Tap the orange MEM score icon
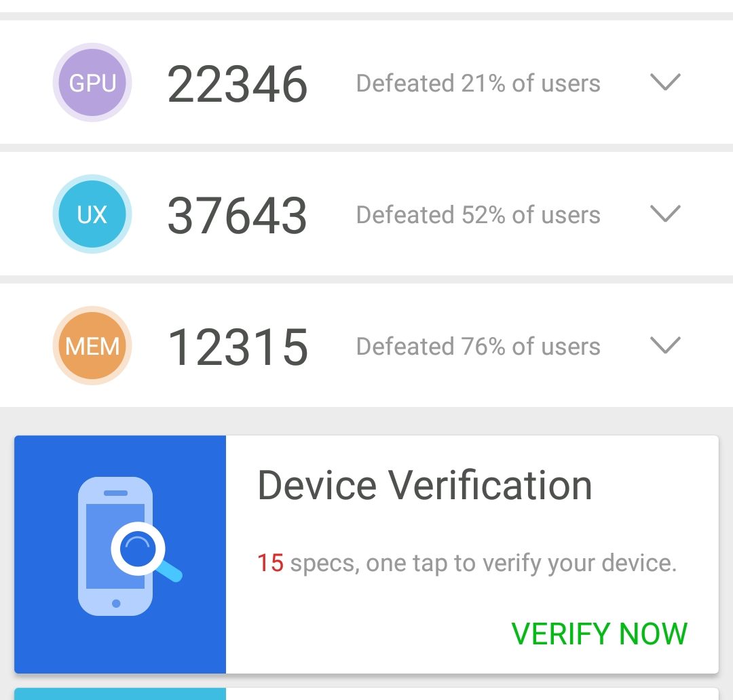This screenshot has height=700, width=733. [92, 346]
